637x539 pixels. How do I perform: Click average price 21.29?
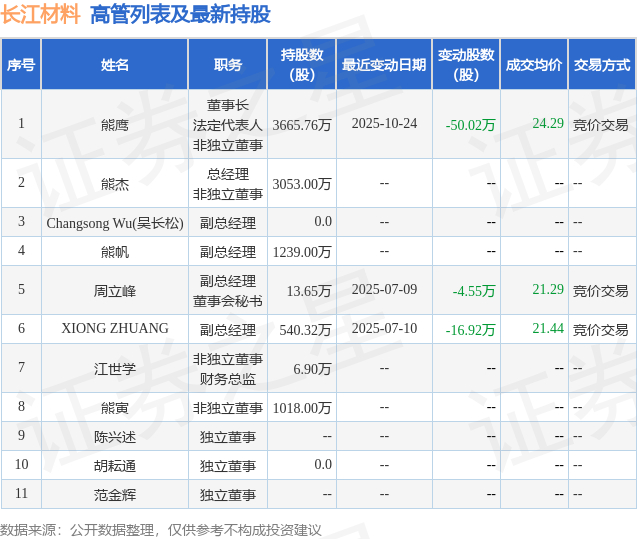(548, 289)
